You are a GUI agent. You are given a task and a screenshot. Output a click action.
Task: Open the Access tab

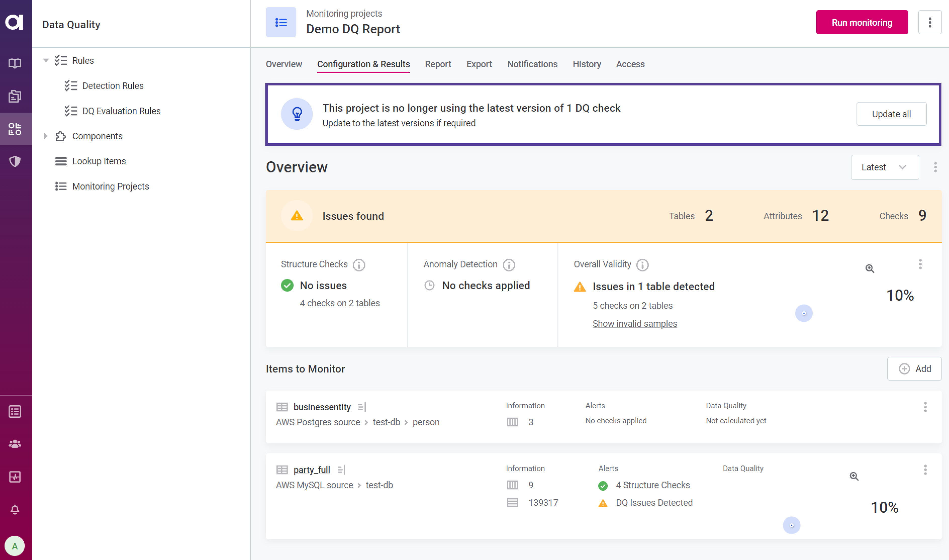(x=630, y=64)
